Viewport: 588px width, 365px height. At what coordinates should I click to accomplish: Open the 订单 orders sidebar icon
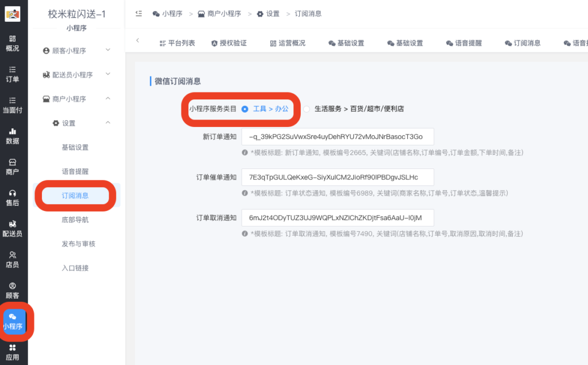click(12, 74)
